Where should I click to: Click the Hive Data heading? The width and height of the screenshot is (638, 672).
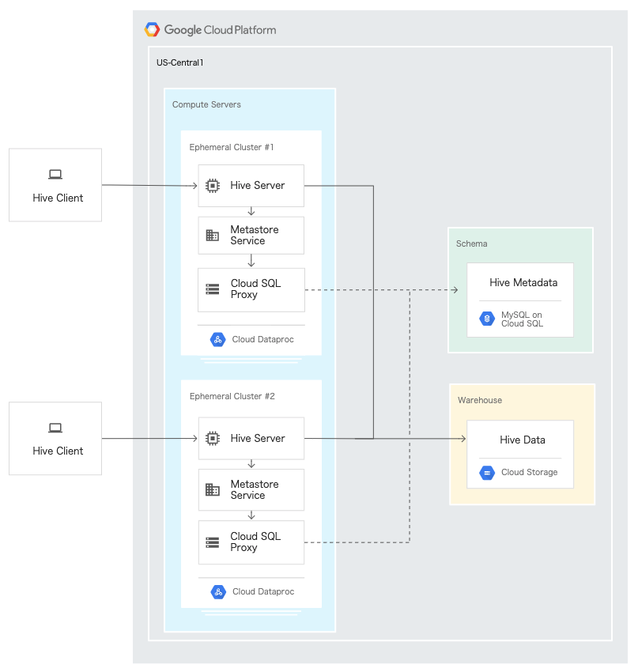(523, 440)
